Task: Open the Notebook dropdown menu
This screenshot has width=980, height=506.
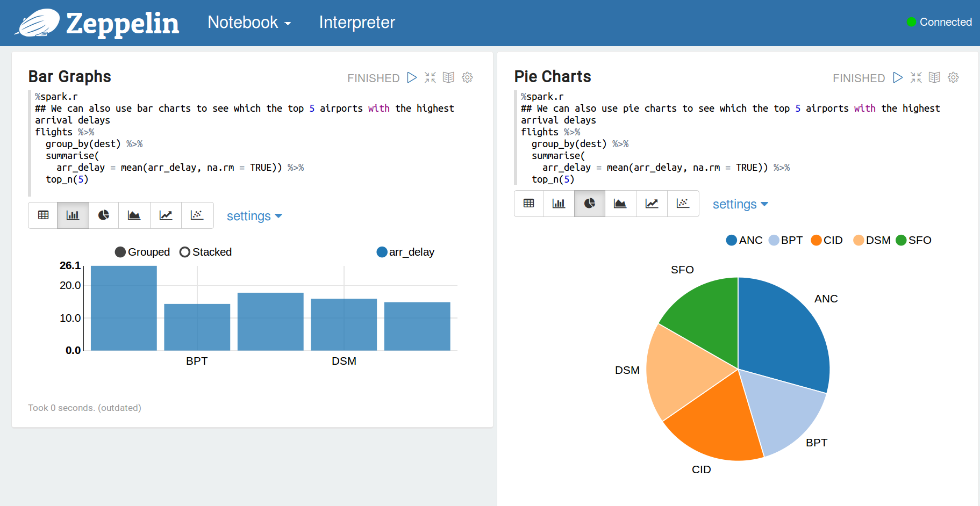Action: point(249,23)
